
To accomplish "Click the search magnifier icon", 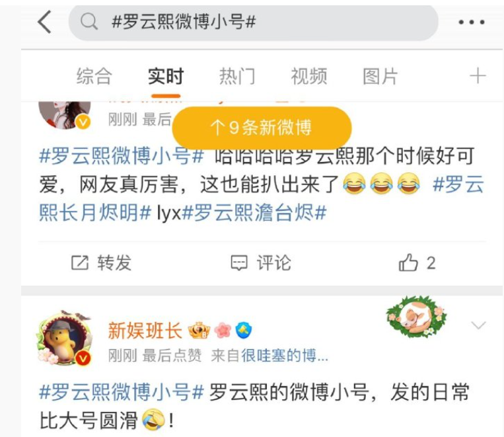I will (89, 22).
